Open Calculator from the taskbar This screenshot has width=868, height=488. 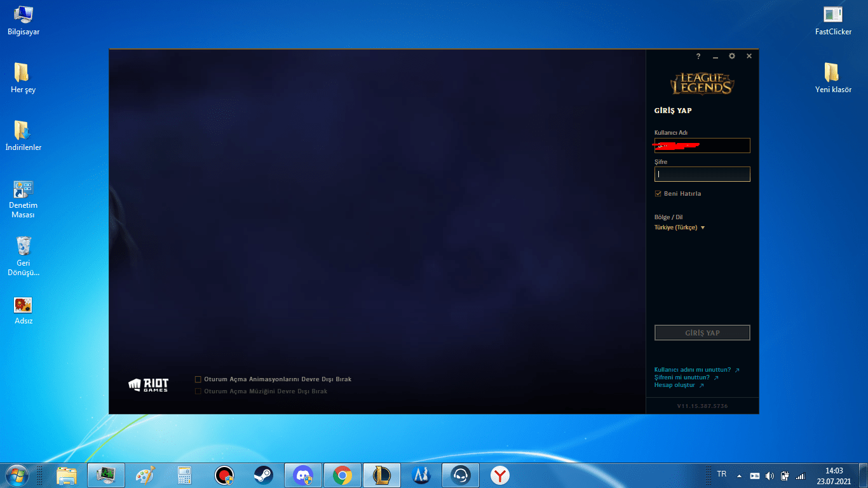coord(185,475)
